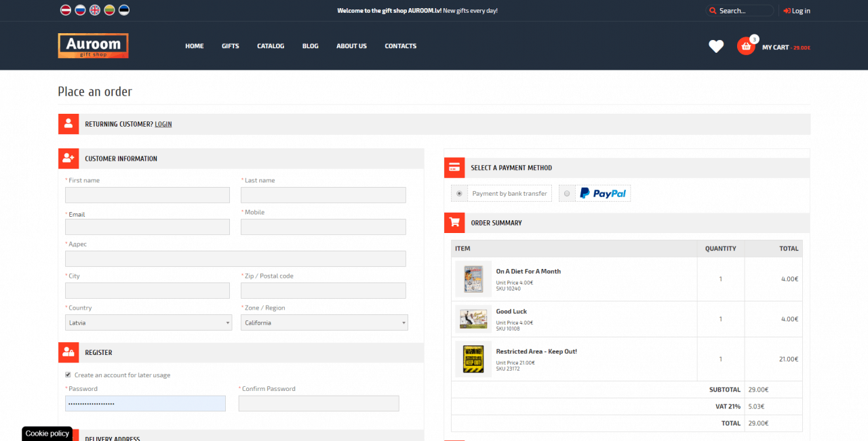Viewport: 868px width, 441px height.
Task: Uncheck Create an account for later usage
Action: click(x=68, y=375)
